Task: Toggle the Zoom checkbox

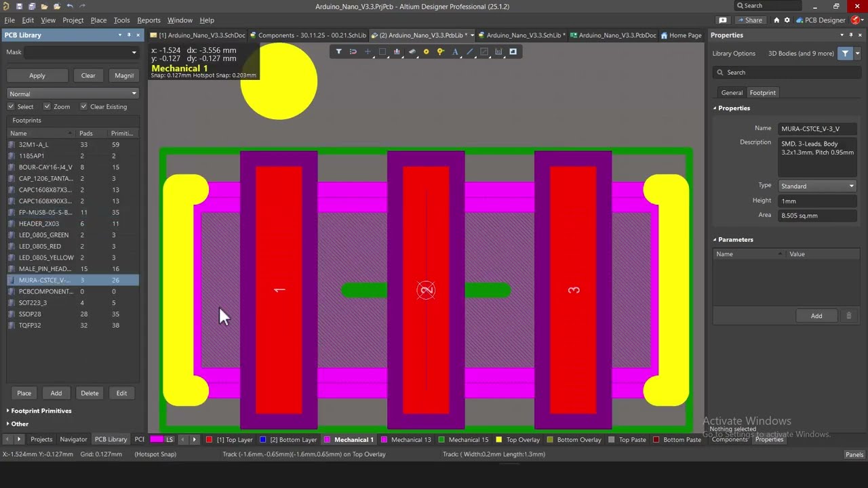Action: point(47,106)
